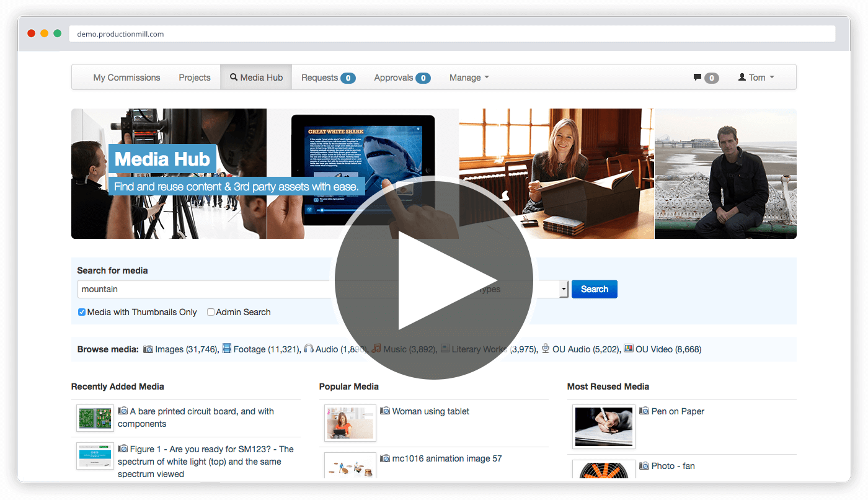Click the banner image of woman with book

click(557, 174)
